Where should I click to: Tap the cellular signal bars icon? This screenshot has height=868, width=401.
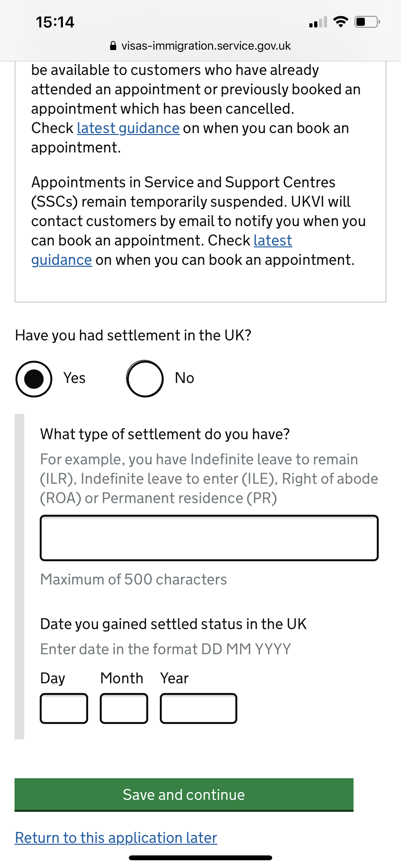(x=318, y=22)
